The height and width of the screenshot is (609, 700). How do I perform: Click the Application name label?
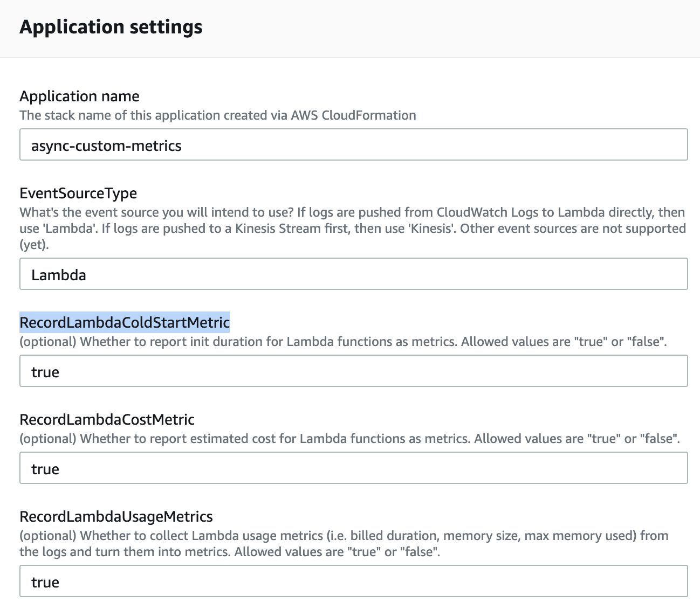click(79, 96)
